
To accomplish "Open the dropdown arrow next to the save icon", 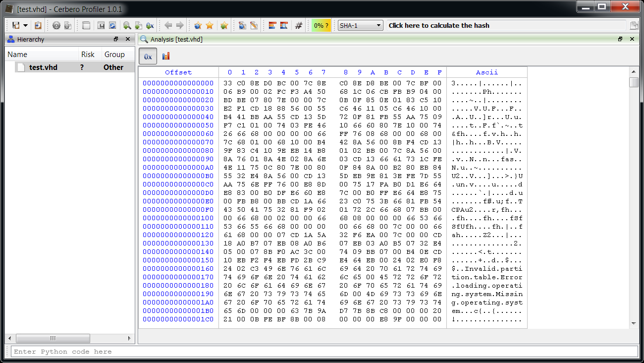I will [25, 25].
